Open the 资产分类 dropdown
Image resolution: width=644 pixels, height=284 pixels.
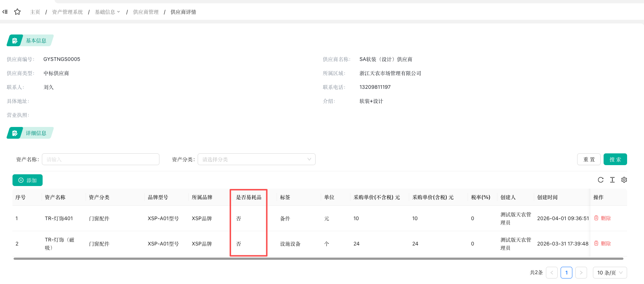coord(256,159)
